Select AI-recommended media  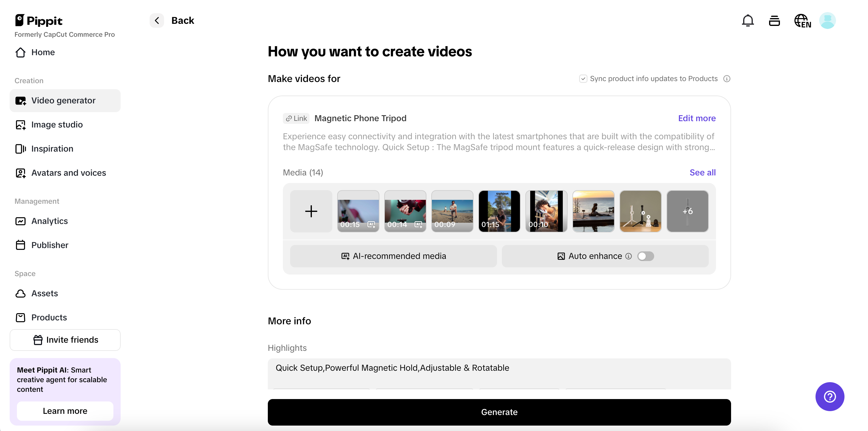393,256
